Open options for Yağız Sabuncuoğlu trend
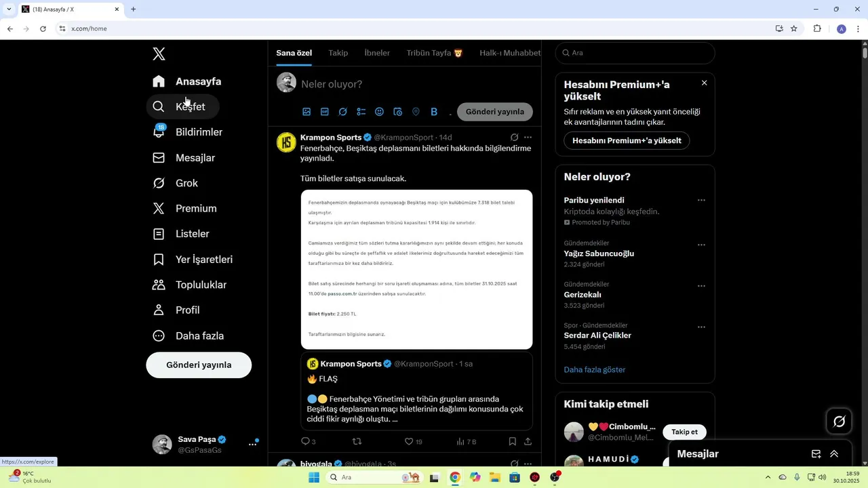868x488 pixels. click(701, 245)
